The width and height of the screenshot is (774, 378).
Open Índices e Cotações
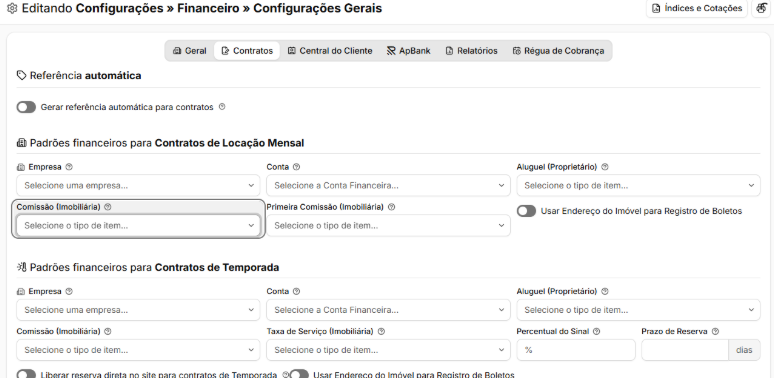(697, 8)
